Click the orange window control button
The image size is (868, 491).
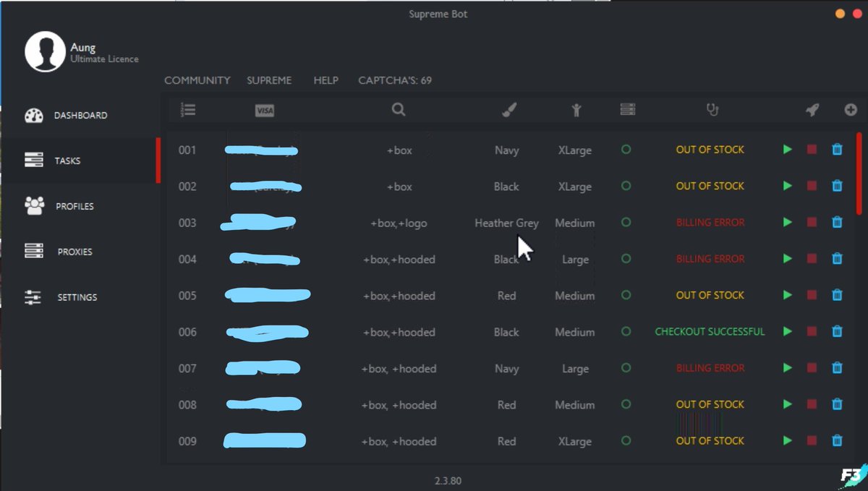(840, 14)
